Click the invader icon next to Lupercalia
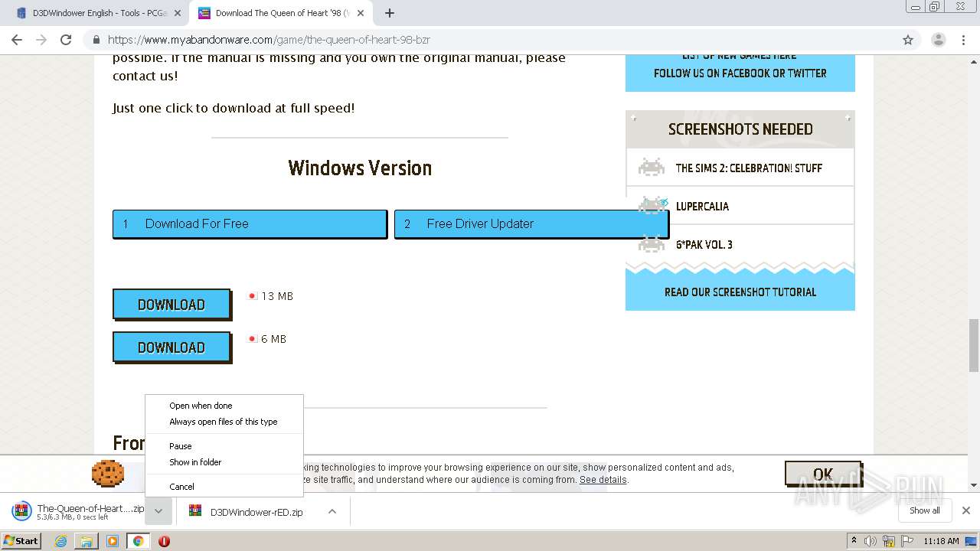The width and height of the screenshot is (980, 551). [652, 206]
